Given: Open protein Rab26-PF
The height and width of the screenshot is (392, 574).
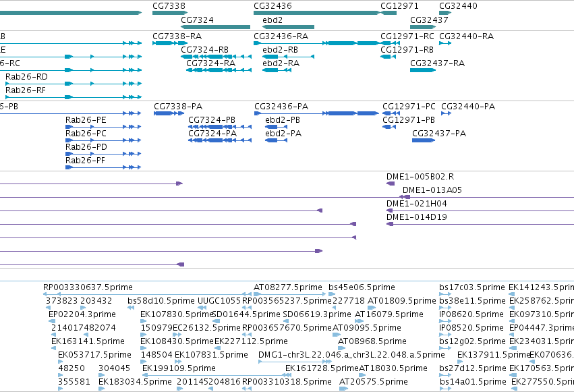Looking at the screenshot, I should (85, 161).
